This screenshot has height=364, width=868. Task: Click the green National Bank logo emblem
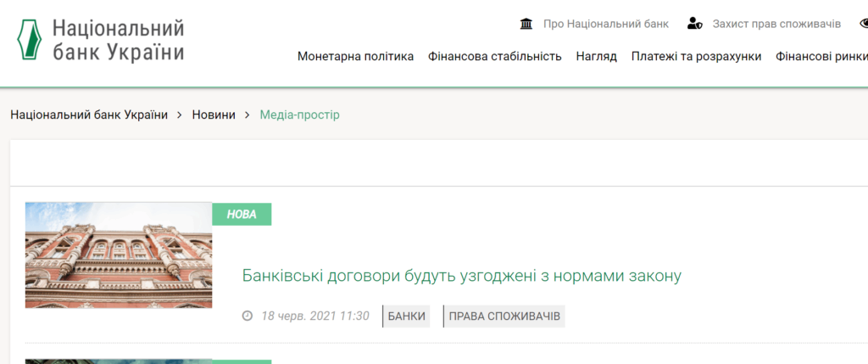coord(29,41)
